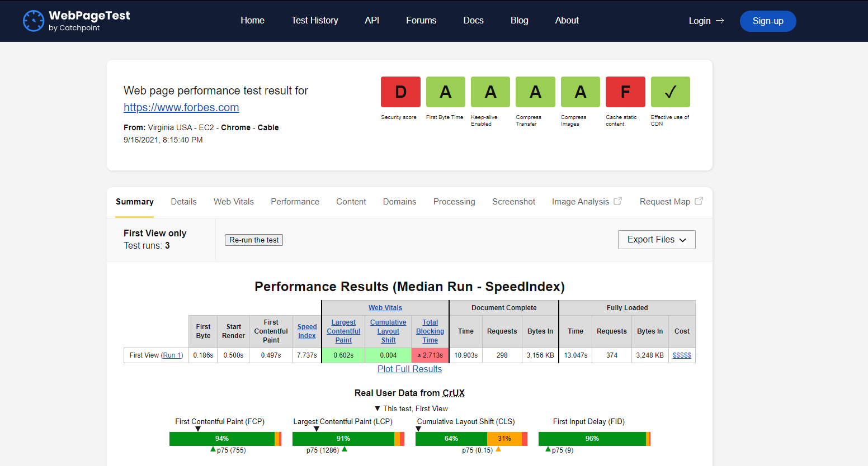Switch to the Performance tab
Viewport: 868px width, 466px height.
[x=295, y=202]
